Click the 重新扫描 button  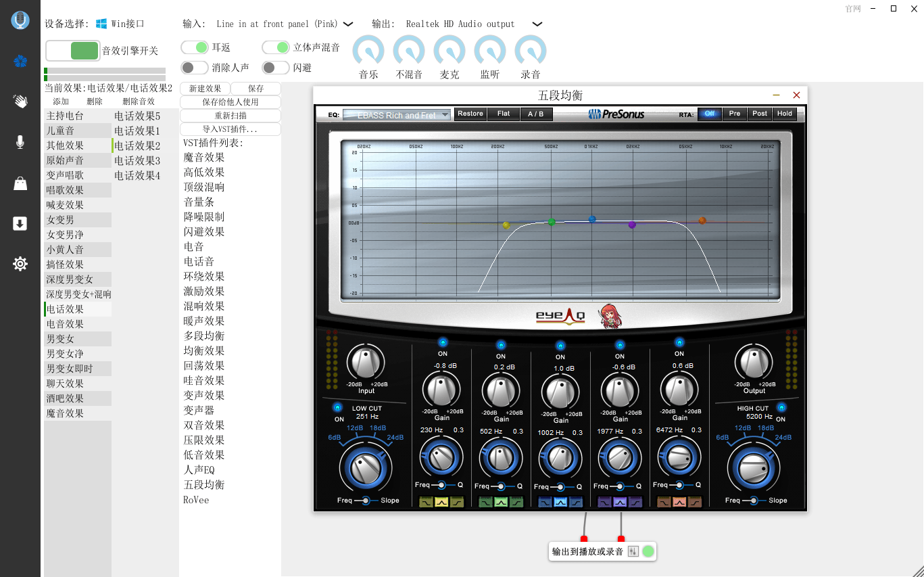[230, 116]
